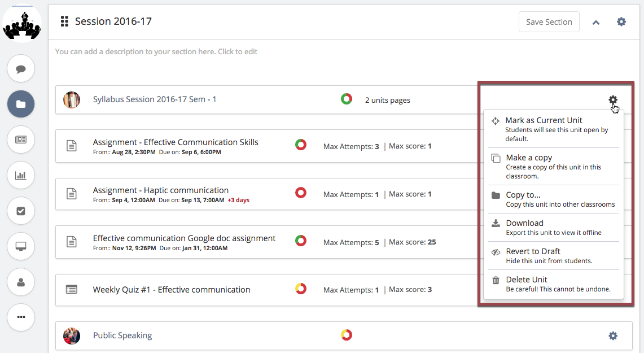The height and width of the screenshot is (353, 644).
Task: Click progress ring of Haptic communication assignment
Action: (x=301, y=193)
